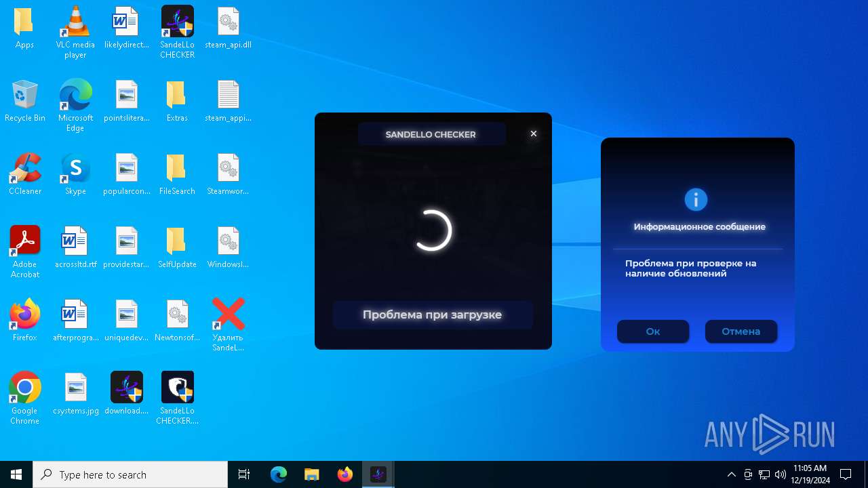Click Отмена in the information message dialog
The height and width of the screenshot is (488, 868).
click(741, 331)
